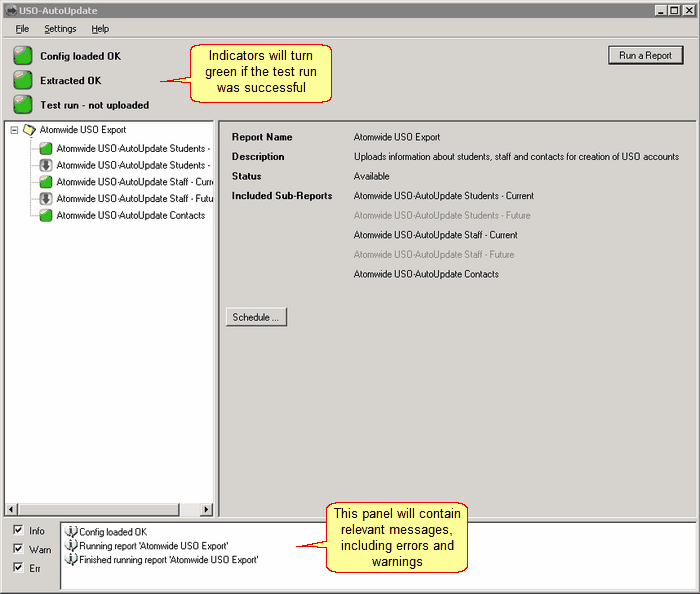Click the USO-AutoUpdate title bar app icon
Viewport: 700px width, 594px height.
[x=11, y=10]
